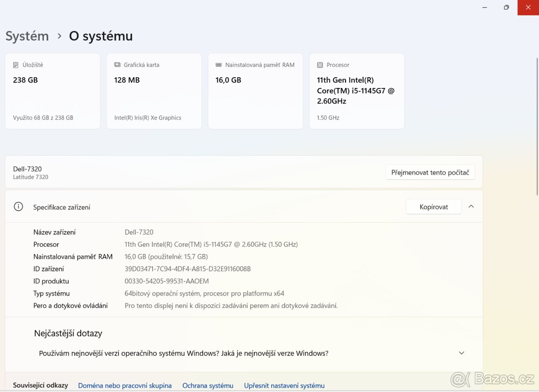The width and height of the screenshot is (539, 392).
Task: Open the Úložiště 238 GB card
Action: tap(53, 91)
